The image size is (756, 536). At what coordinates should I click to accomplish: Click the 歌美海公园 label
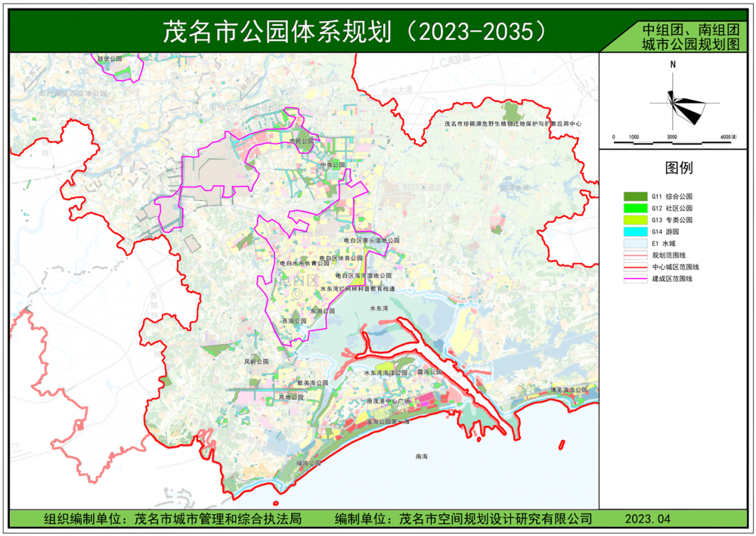(x=312, y=383)
